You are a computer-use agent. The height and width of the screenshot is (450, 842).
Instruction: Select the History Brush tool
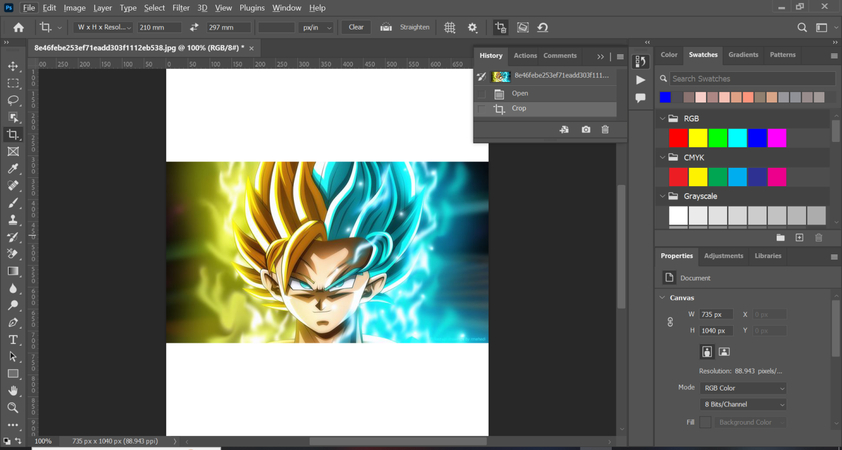[x=13, y=237]
